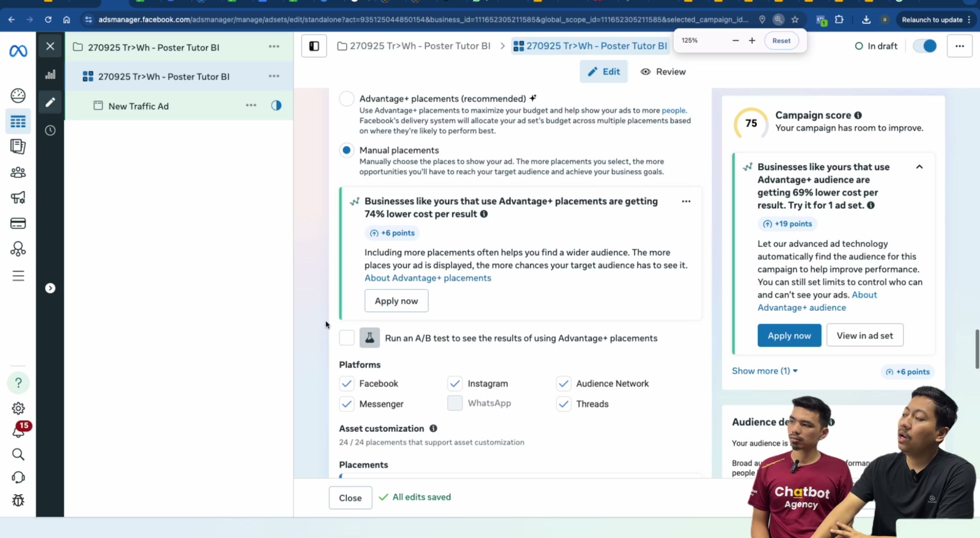Viewport: 980px width, 538px height.
Task: Expand the collapsed sidebar arrow
Action: tap(50, 288)
